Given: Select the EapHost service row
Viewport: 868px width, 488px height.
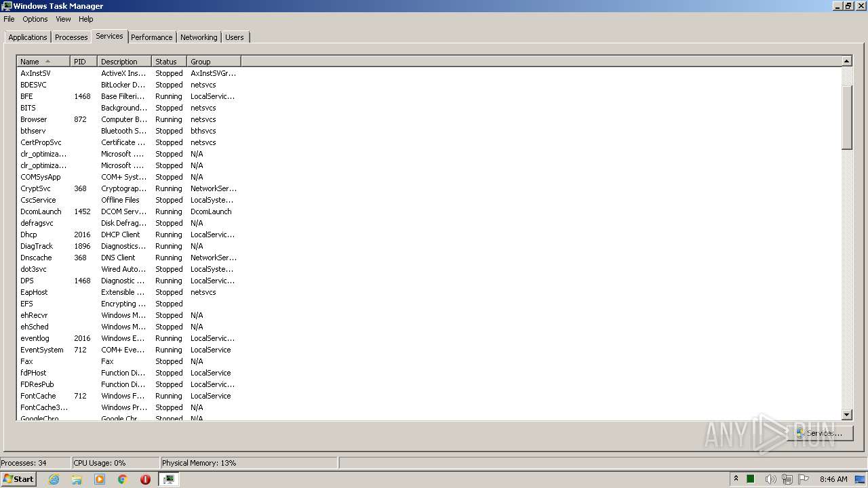Looking at the screenshot, I should (x=129, y=292).
